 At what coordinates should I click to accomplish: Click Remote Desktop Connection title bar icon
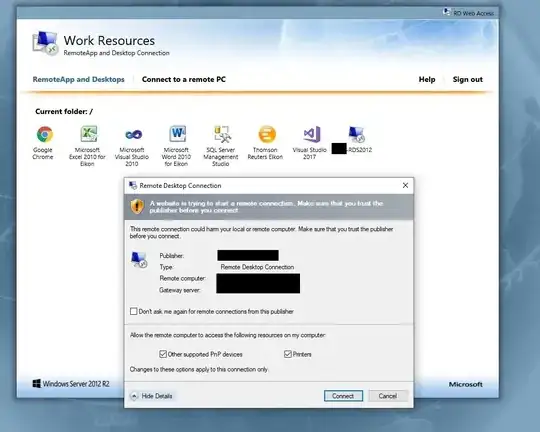[133, 186]
